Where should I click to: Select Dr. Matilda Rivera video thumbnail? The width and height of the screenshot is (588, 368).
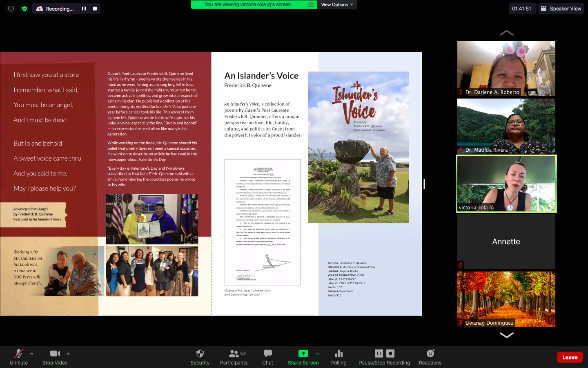[506, 126]
